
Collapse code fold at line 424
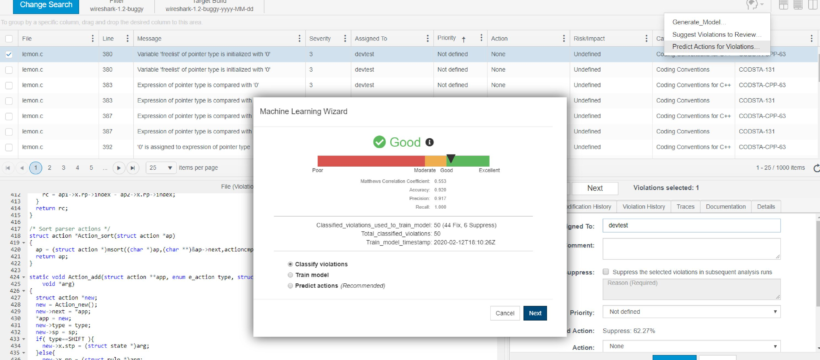[x=25, y=277]
